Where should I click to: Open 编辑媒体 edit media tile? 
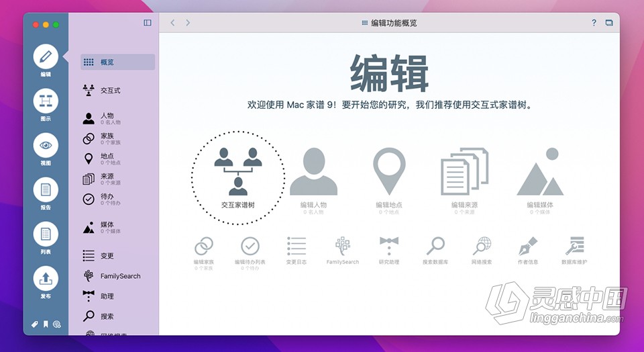coord(540,180)
